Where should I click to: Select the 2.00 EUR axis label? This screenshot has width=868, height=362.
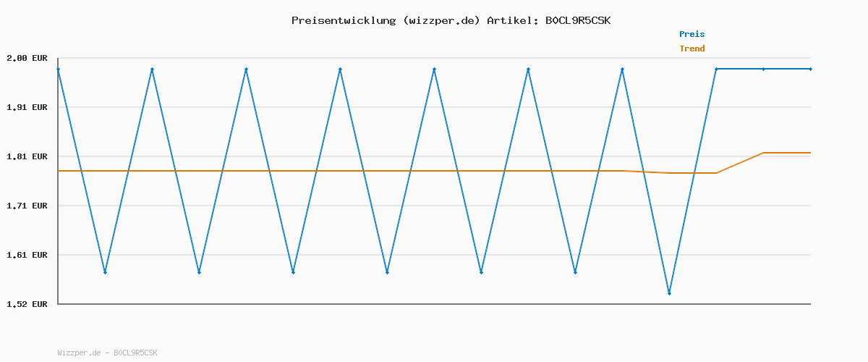(27, 58)
